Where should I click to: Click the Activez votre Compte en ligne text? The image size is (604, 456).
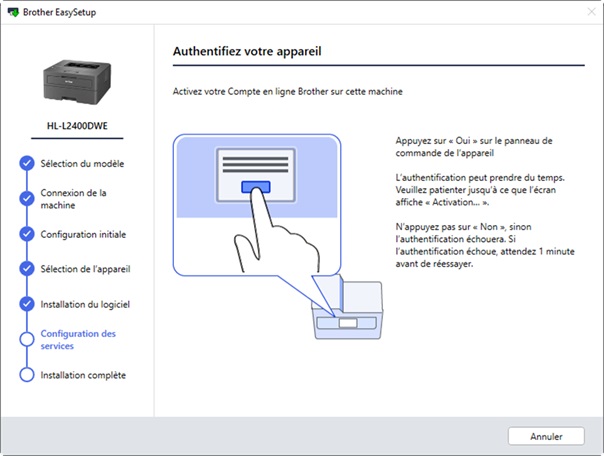click(287, 92)
